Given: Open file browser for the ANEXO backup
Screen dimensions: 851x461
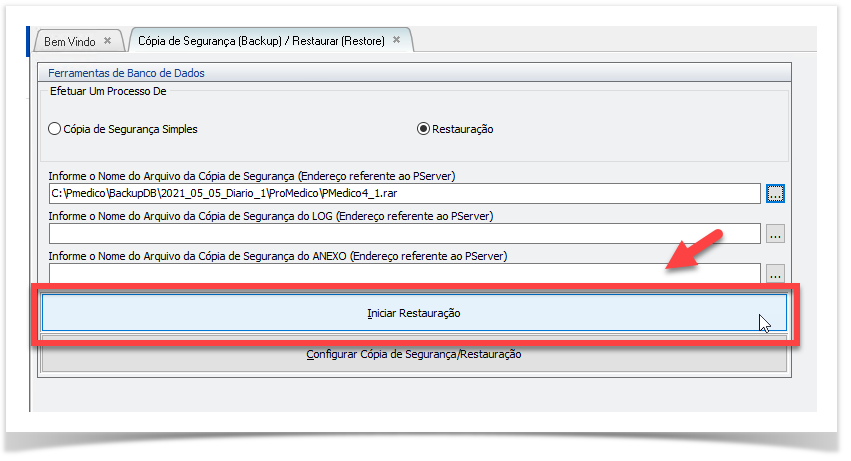Looking at the screenshot, I should pyautogui.click(x=776, y=272).
